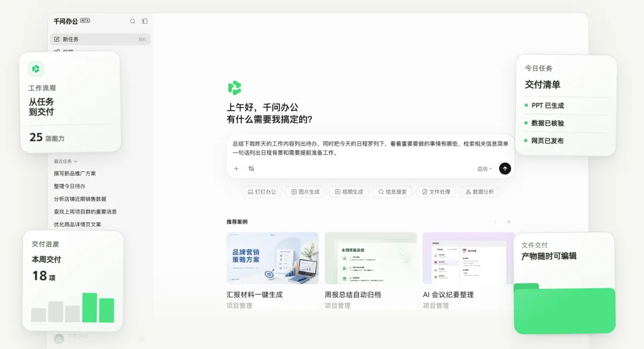
Task: Click PPT 已生成 checklist item
Action: point(544,105)
